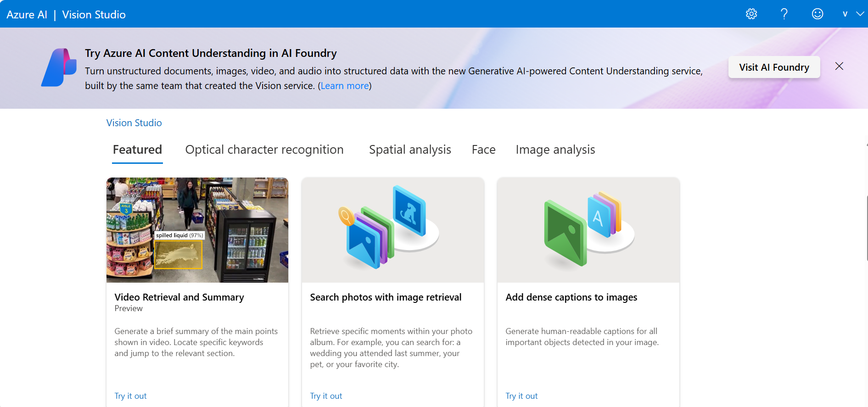The width and height of the screenshot is (868, 407).
Task: Open the Face tab
Action: pyautogui.click(x=483, y=150)
